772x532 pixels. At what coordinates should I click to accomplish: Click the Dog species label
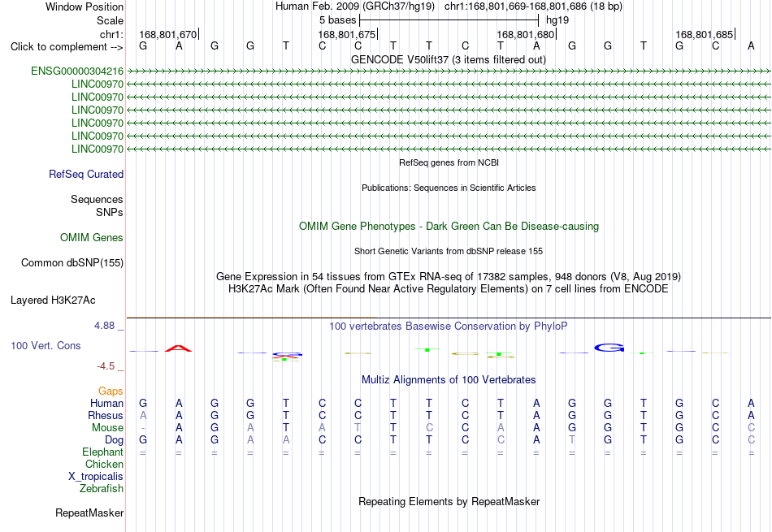click(115, 440)
